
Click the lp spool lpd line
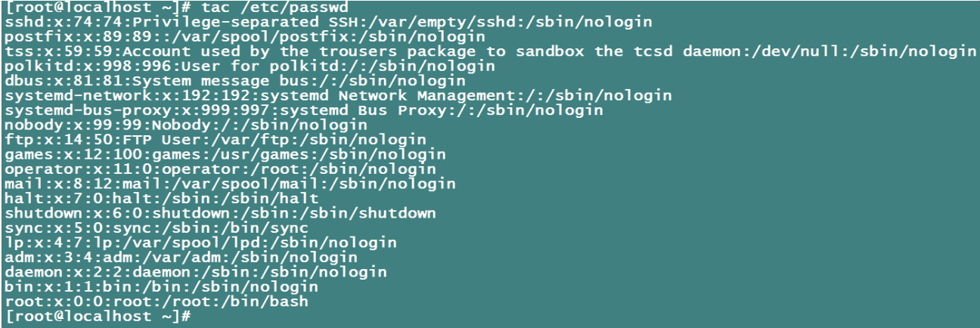(200, 243)
